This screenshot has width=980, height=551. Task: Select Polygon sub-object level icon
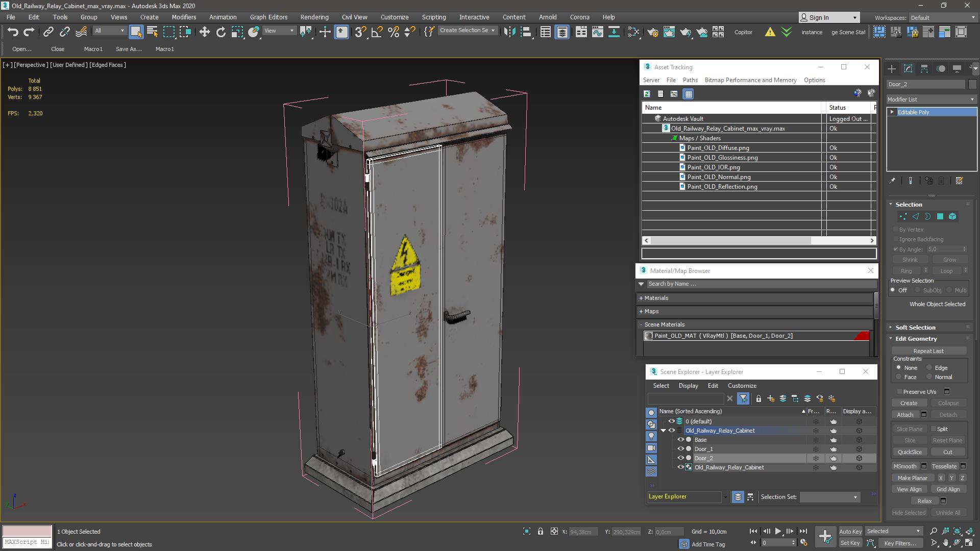[x=940, y=216]
